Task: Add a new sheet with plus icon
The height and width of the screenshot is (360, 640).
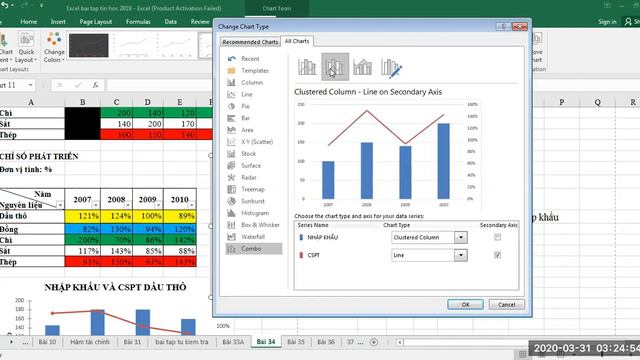Action: 373,342
